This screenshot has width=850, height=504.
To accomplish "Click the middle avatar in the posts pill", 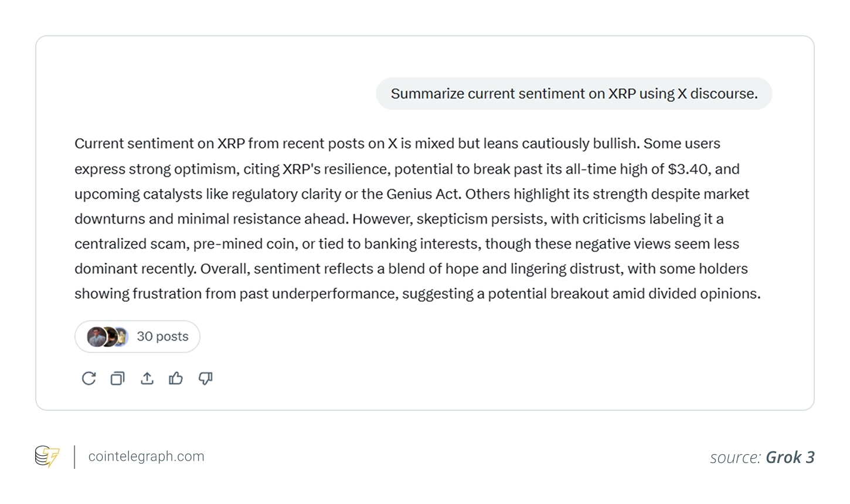I will point(109,337).
